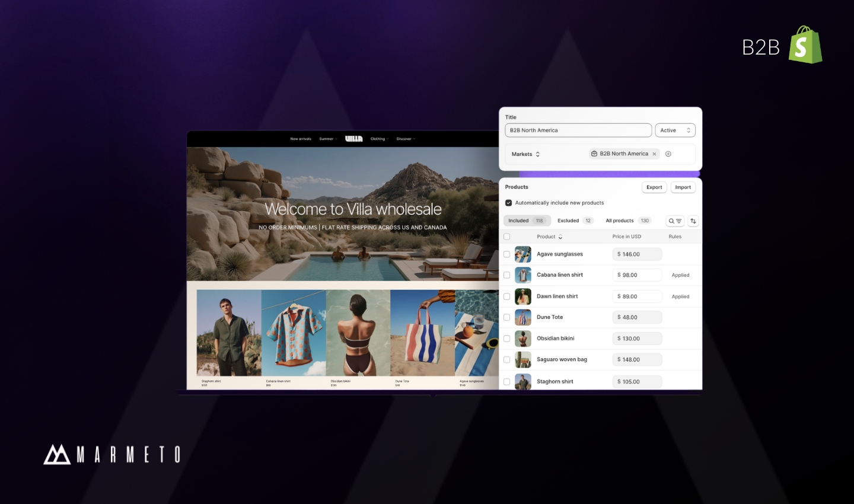This screenshot has height=504, width=854.
Task: Toggle the select-all products header checkbox
Action: click(x=507, y=237)
